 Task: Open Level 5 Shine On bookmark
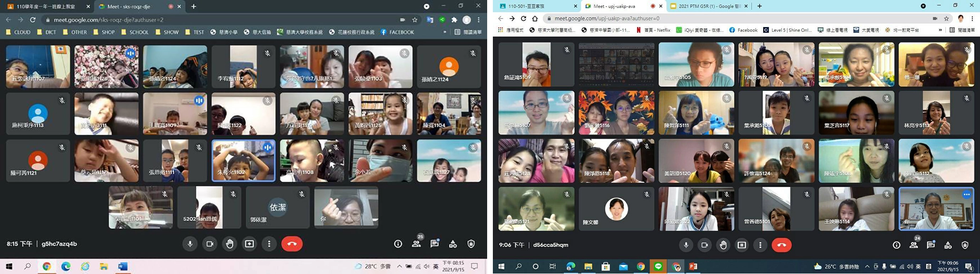pyautogui.click(x=787, y=30)
